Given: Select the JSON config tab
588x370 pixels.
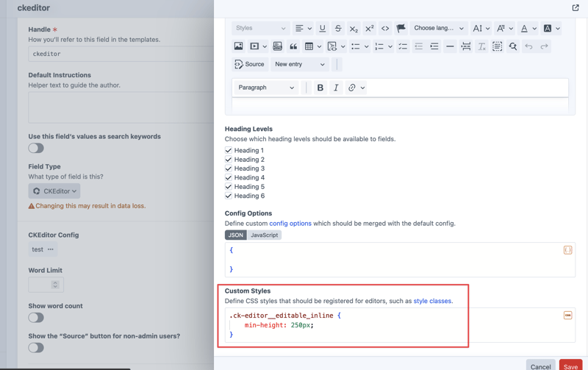Looking at the screenshot, I should click(235, 235).
